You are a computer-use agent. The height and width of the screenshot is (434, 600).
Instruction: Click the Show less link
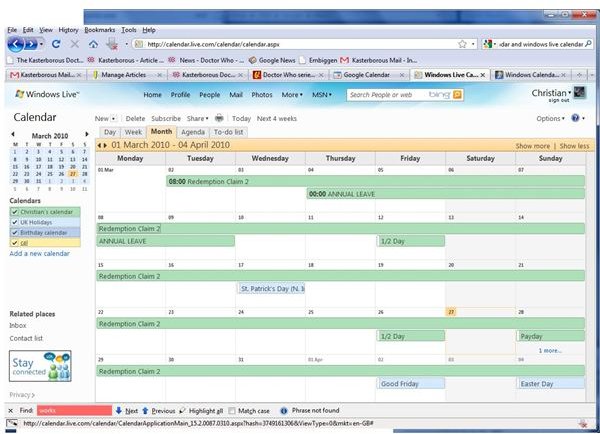click(x=574, y=146)
